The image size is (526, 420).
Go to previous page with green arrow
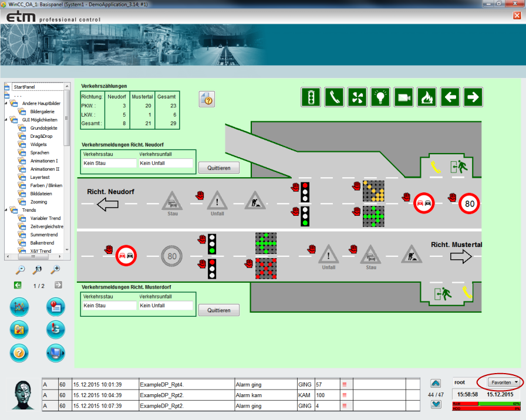18,285
